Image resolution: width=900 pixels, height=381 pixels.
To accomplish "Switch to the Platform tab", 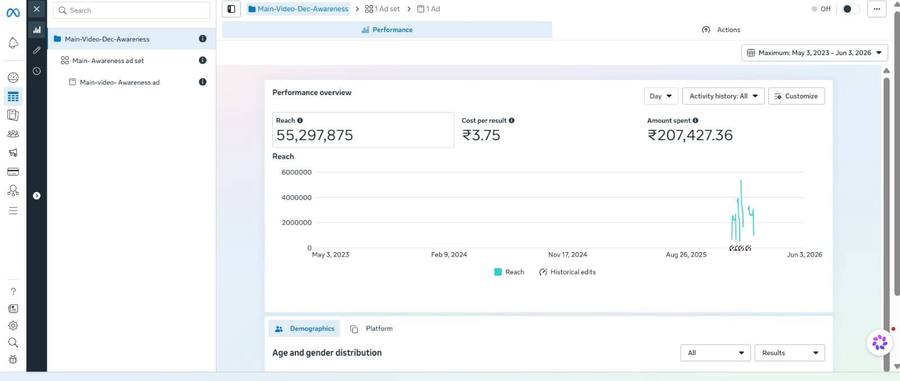I will (372, 329).
